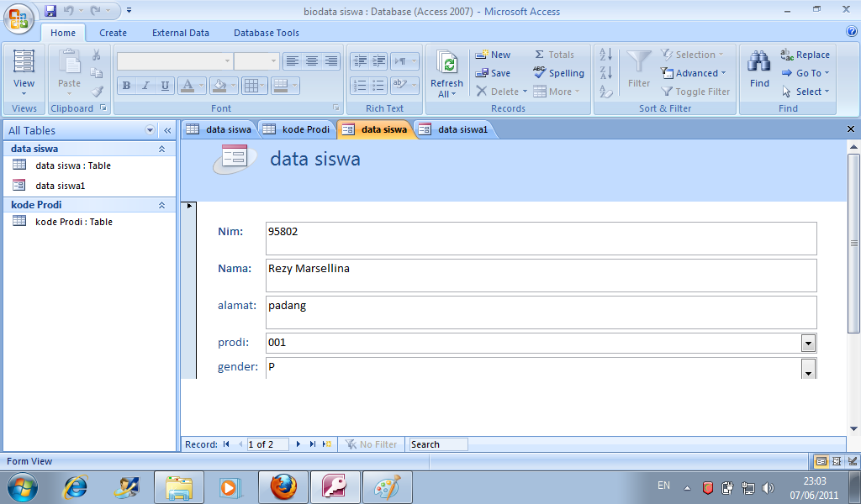Click the Replace icon
Image resolution: width=861 pixels, height=504 pixels.
pyautogui.click(x=805, y=54)
